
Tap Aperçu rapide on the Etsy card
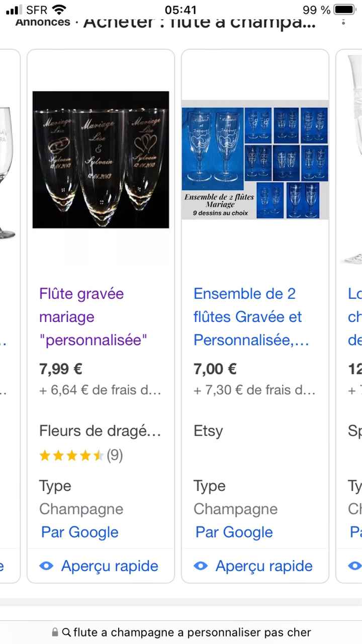(x=264, y=566)
